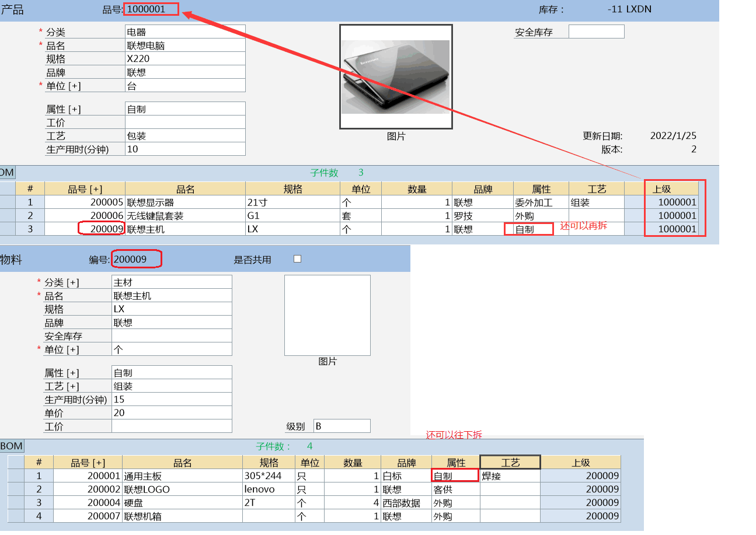Click 自制 in the 通用主板 row

coord(455,476)
